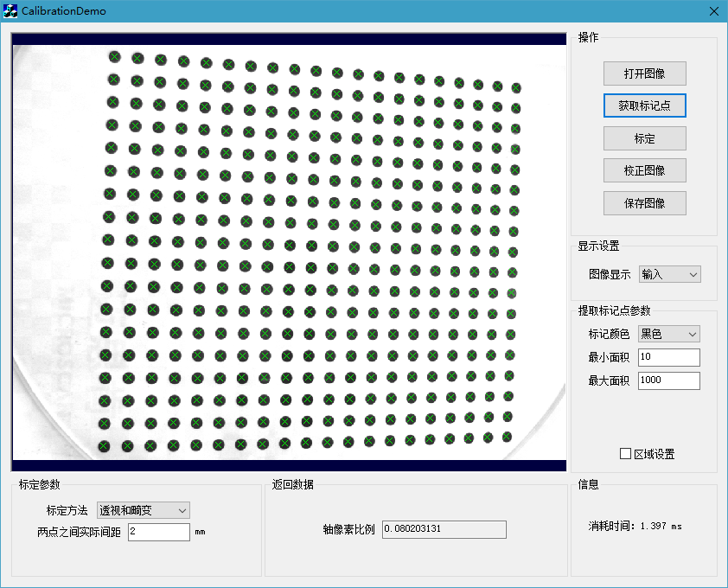Click the 轴像素比例 result field

click(444, 529)
